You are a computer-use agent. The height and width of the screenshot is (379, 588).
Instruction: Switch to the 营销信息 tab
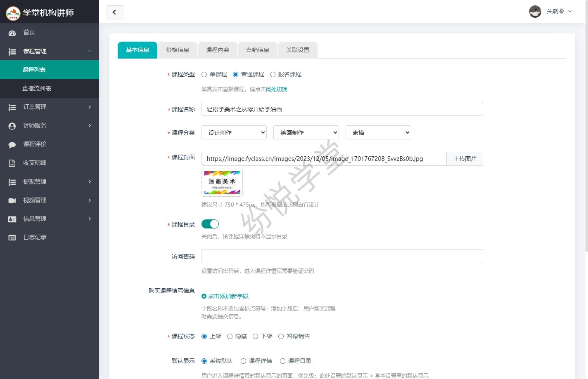(258, 50)
